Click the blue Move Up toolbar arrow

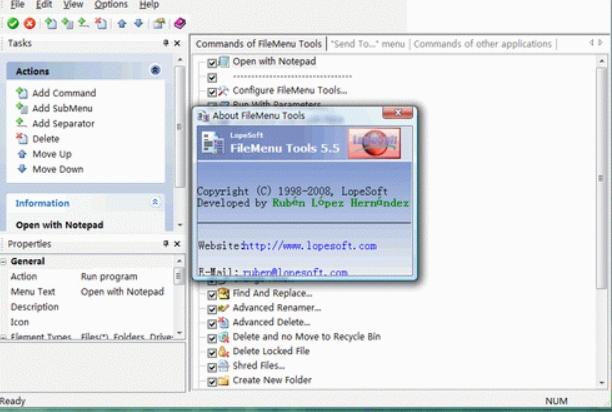tap(122, 24)
